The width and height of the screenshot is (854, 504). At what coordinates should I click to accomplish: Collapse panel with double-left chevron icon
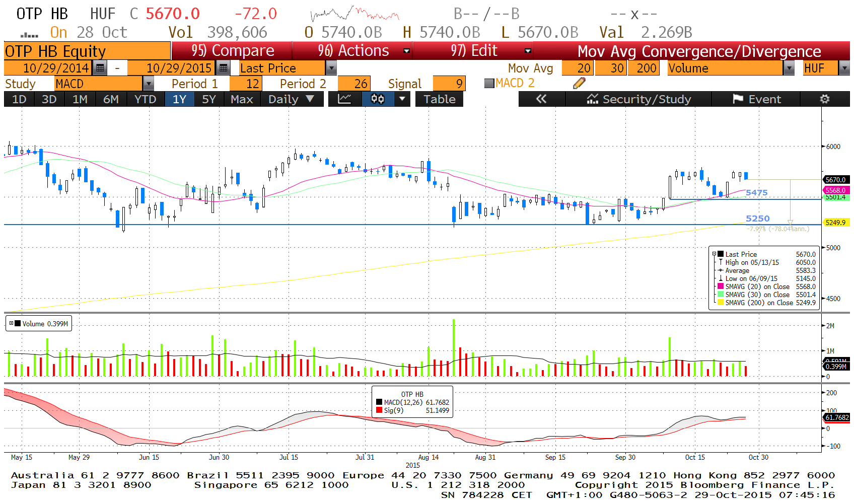(541, 99)
